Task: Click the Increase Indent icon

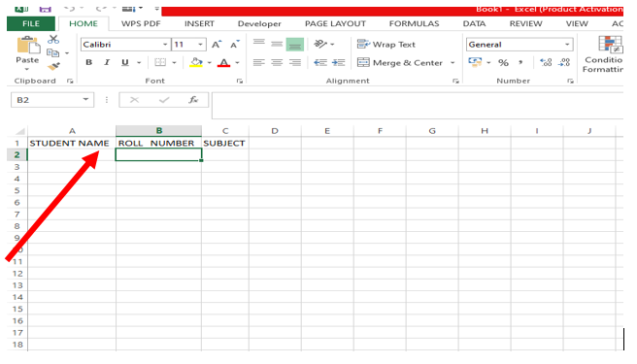Action: coord(338,62)
